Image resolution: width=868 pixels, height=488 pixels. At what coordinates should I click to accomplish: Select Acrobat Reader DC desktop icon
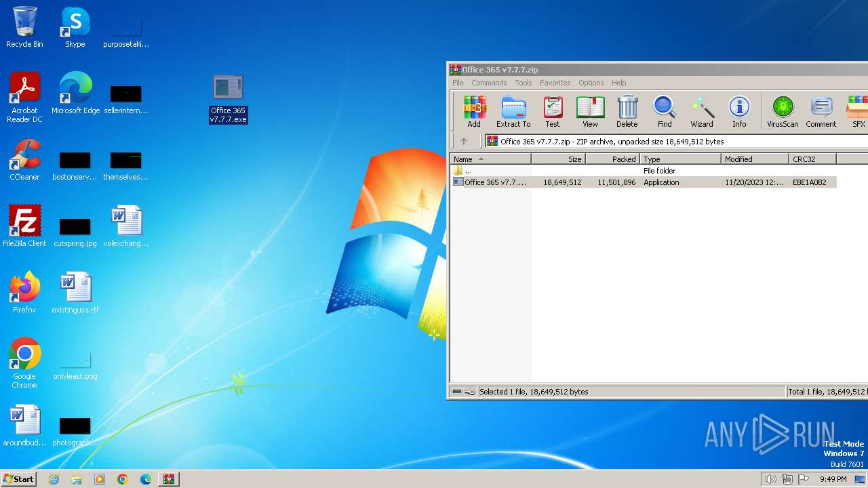(x=24, y=98)
